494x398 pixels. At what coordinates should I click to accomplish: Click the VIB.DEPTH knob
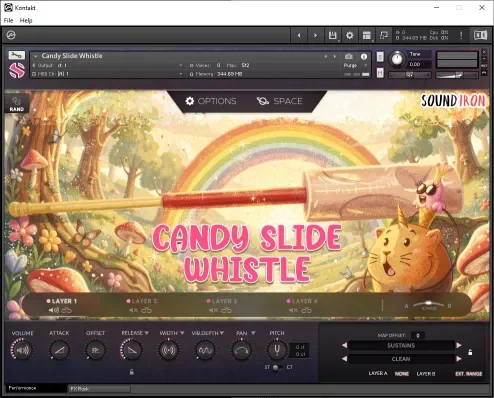point(205,350)
